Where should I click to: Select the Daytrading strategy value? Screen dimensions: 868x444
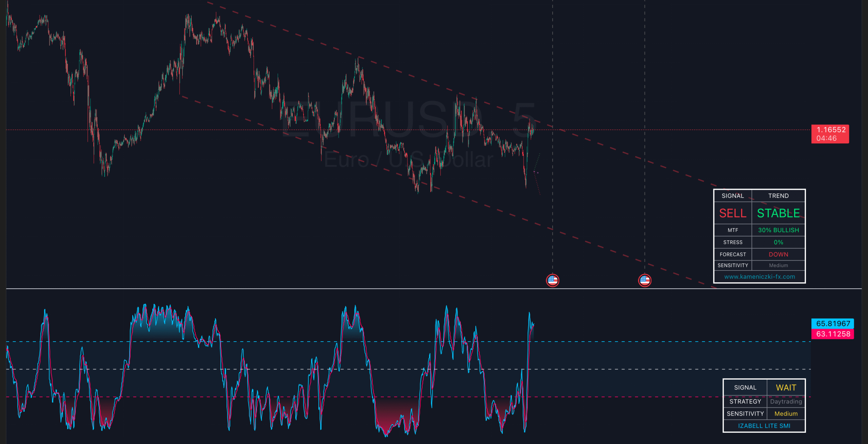pos(786,401)
